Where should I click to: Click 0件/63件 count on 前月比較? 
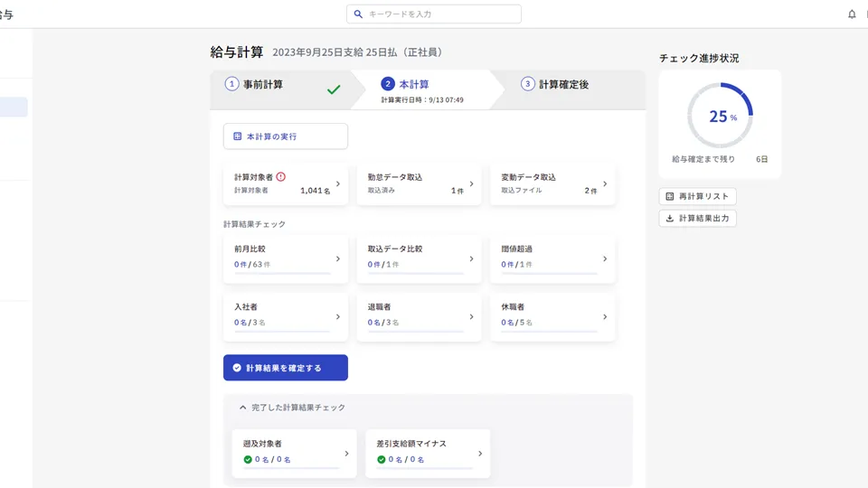[252, 265]
